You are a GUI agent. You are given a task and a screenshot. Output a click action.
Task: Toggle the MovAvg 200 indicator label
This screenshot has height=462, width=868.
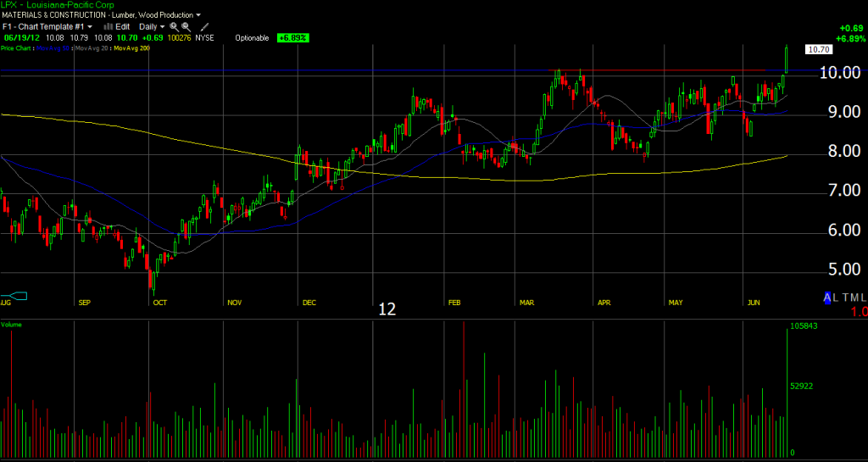click(134, 48)
